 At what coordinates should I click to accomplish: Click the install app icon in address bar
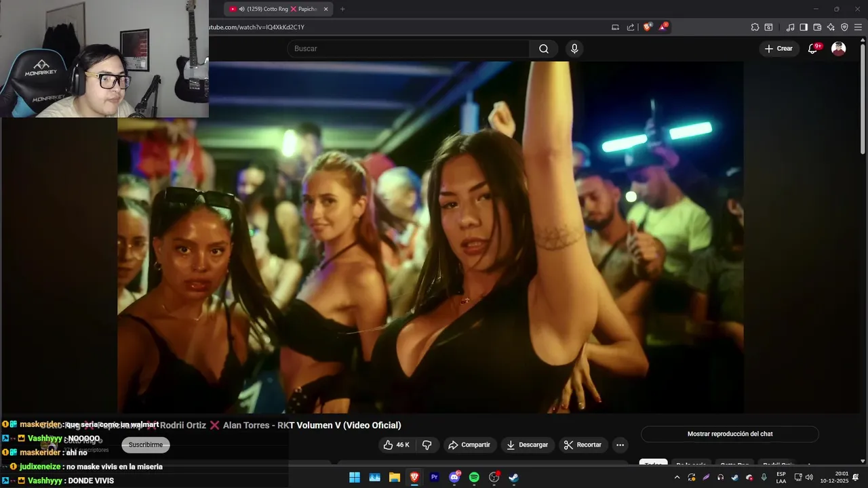[615, 27]
